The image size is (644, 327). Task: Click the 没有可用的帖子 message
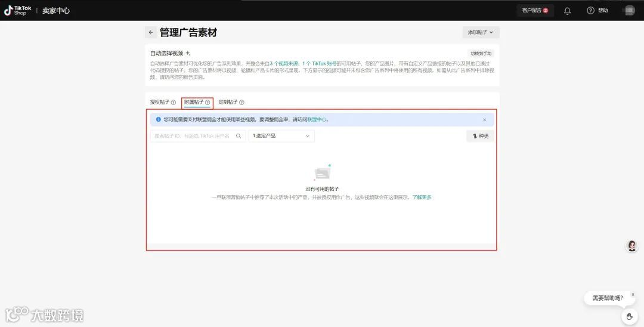coord(323,189)
